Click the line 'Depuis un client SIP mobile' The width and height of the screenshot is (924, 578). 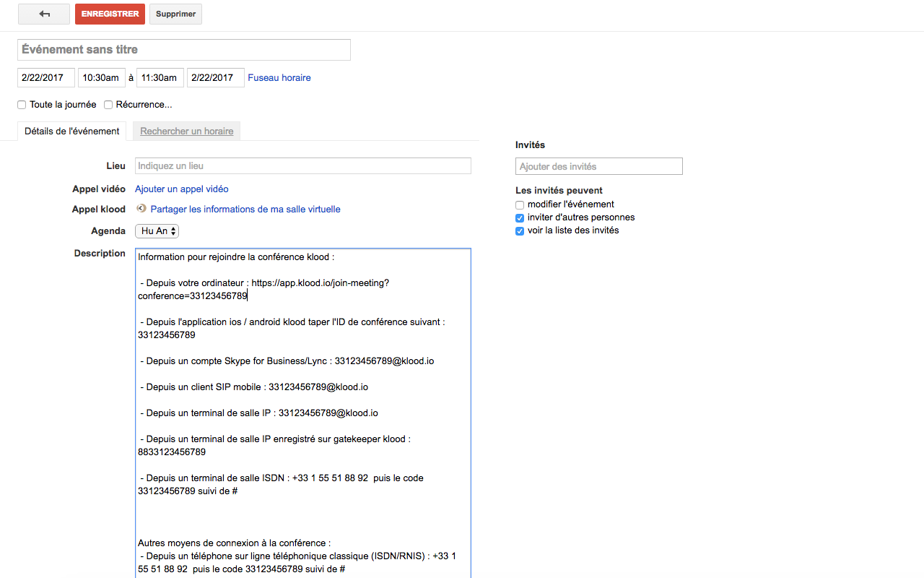coord(254,387)
